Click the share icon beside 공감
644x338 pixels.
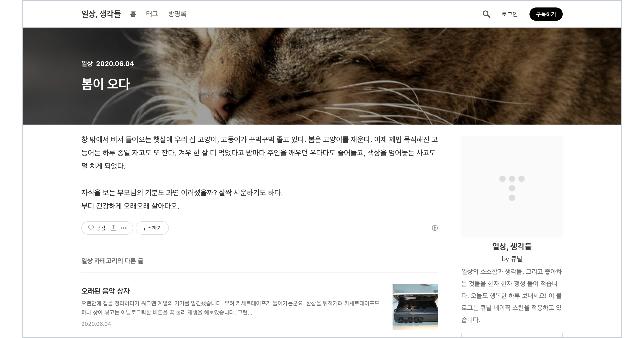click(x=113, y=228)
